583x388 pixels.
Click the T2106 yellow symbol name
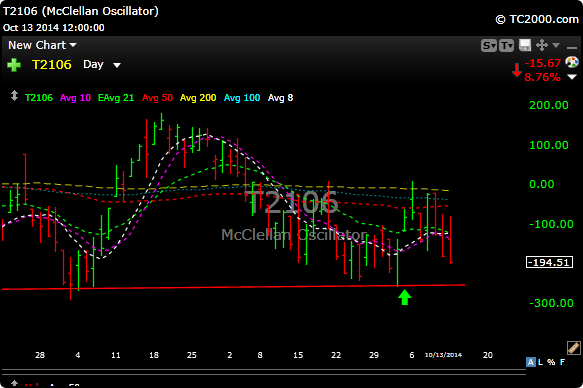point(52,65)
